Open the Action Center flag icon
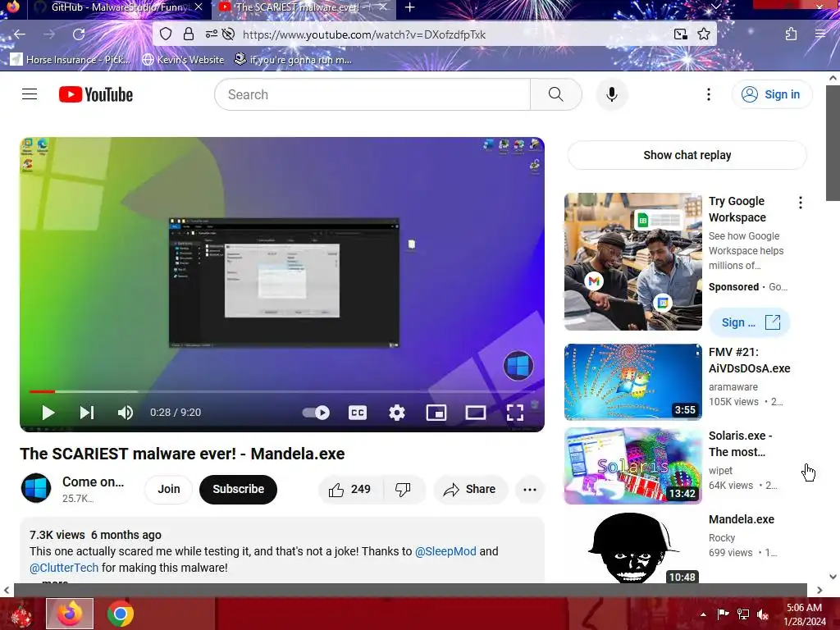Screen dimensions: 840x630 tap(724, 614)
